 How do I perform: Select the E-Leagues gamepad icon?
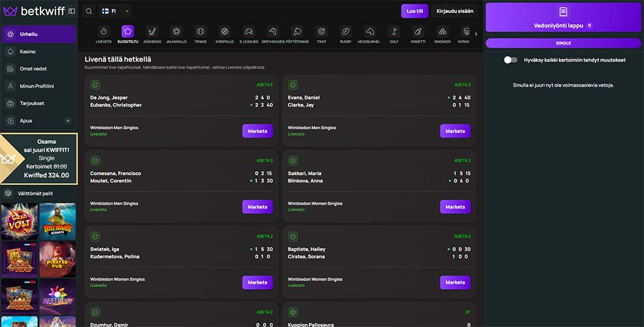[x=249, y=31]
